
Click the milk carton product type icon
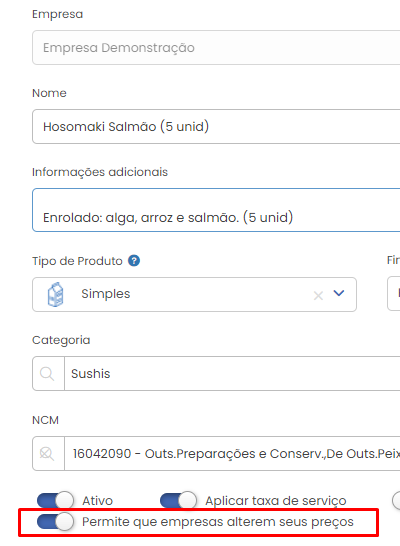[55, 294]
